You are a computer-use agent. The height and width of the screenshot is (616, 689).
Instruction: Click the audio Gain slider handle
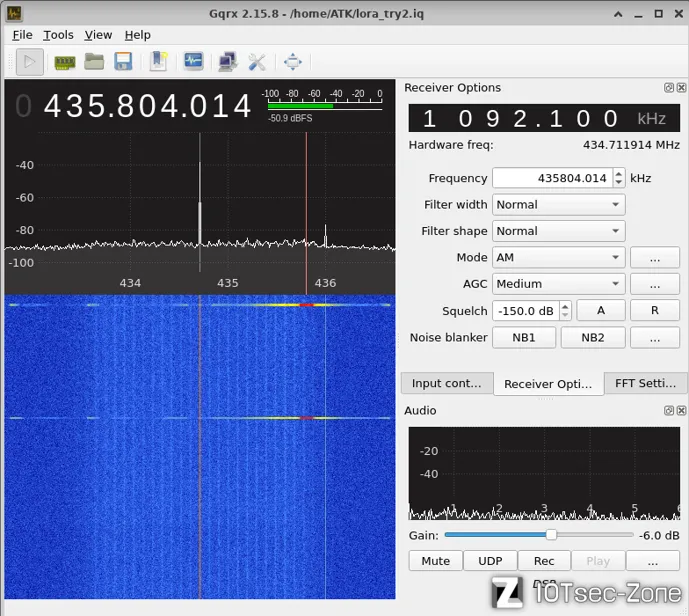tap(551, 535)
